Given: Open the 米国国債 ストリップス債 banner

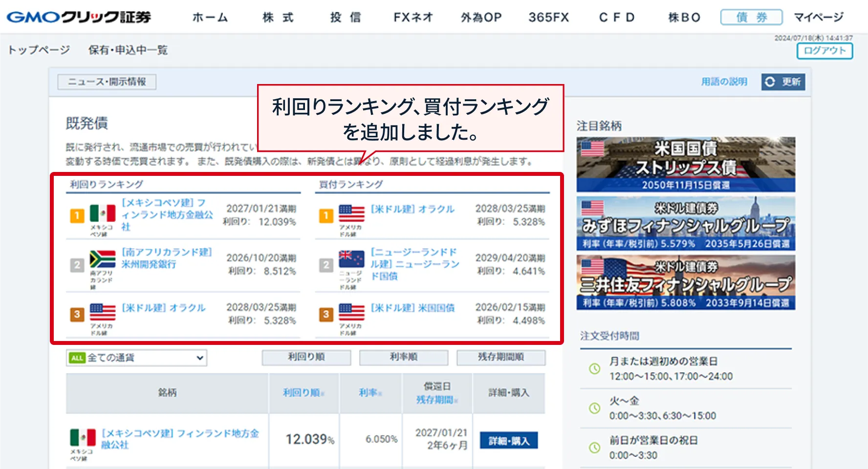Looking at the screenshot, I should point(685,164).
